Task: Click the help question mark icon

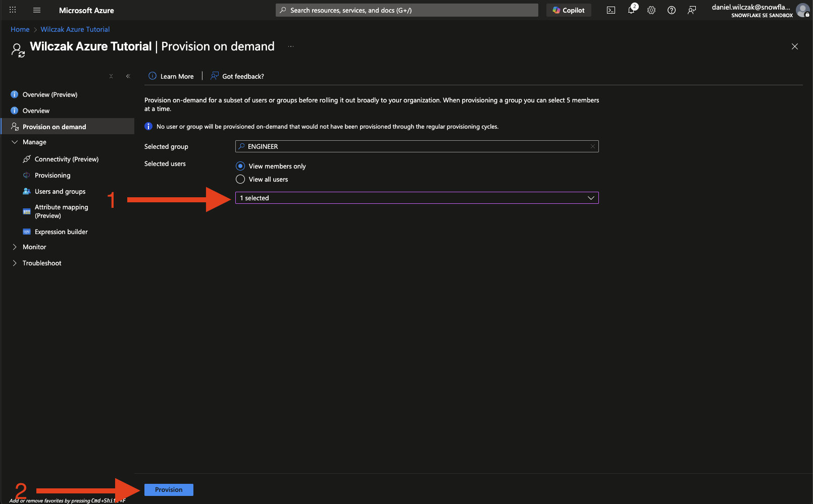Action: (x=672, y=10)
